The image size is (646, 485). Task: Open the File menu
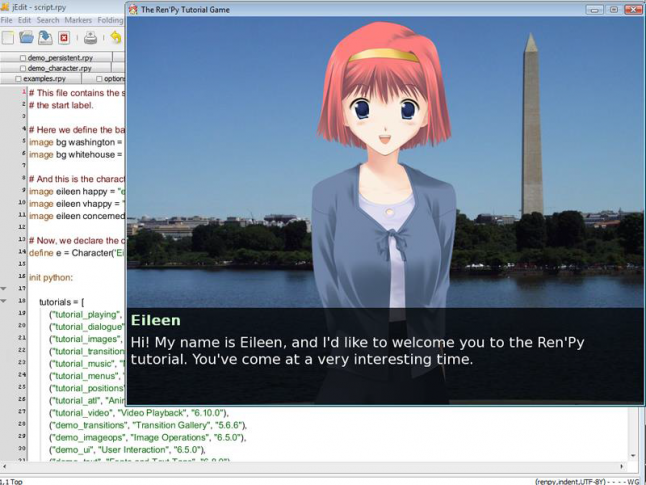pos(8,20)
